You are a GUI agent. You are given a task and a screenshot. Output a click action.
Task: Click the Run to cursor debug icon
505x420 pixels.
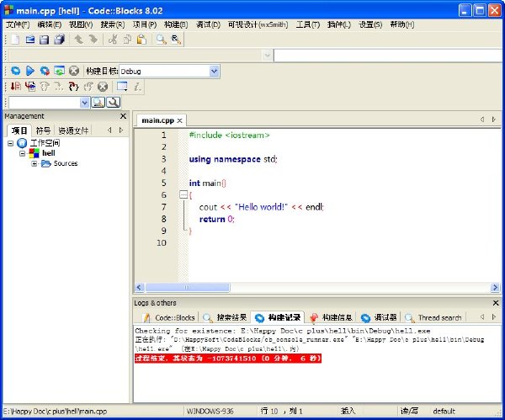[x=30, y=87]
